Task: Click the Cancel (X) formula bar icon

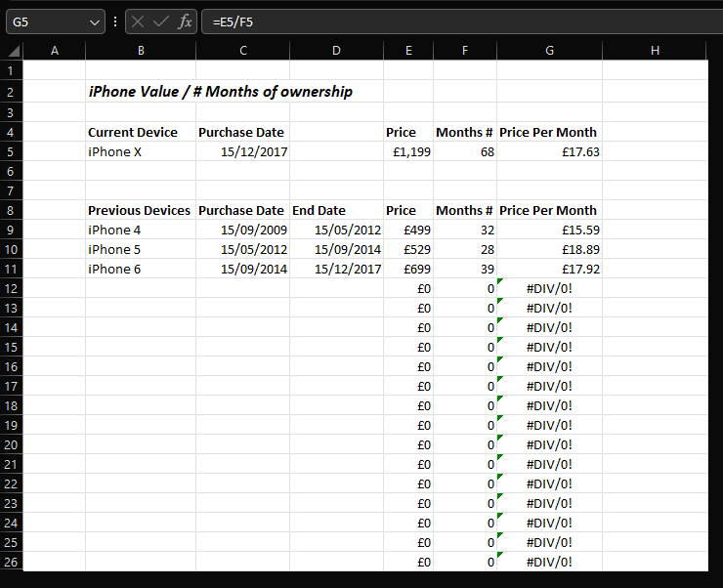Action: [138, 21]
